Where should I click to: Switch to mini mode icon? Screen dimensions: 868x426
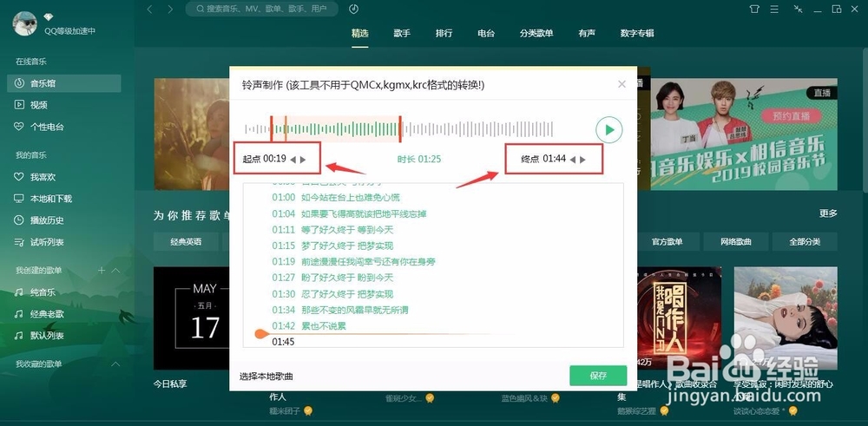coord(798,9)
